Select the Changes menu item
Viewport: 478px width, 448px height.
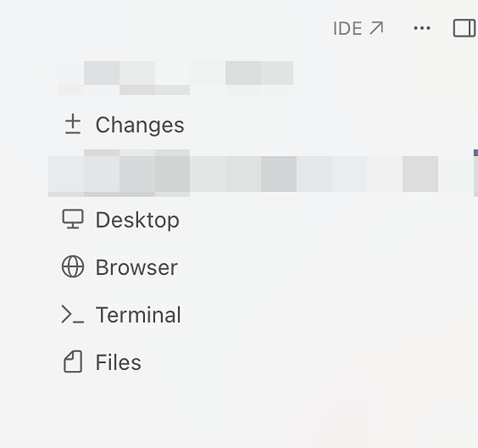[124, 125]
